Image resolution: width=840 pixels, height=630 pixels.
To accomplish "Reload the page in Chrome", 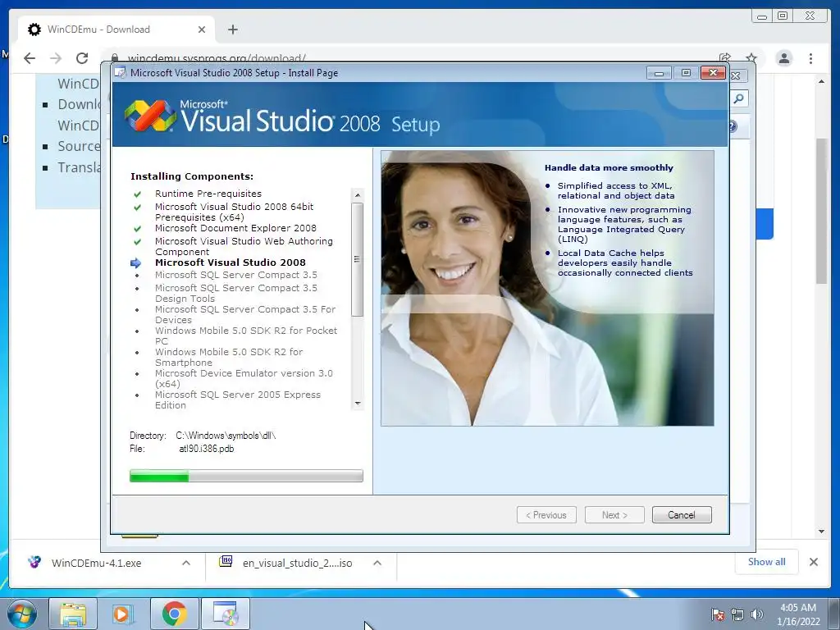I will 82,58.
